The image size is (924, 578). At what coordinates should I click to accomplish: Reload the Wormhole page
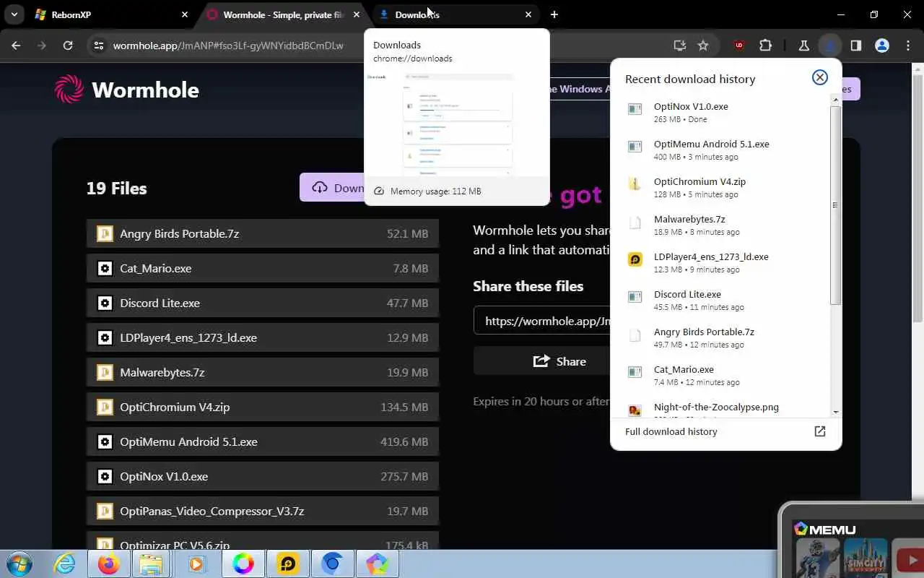tap(68, 46)
